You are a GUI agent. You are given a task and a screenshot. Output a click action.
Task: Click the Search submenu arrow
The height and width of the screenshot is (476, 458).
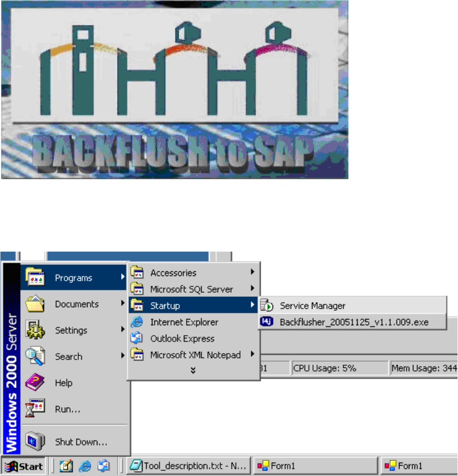(123, 355)
